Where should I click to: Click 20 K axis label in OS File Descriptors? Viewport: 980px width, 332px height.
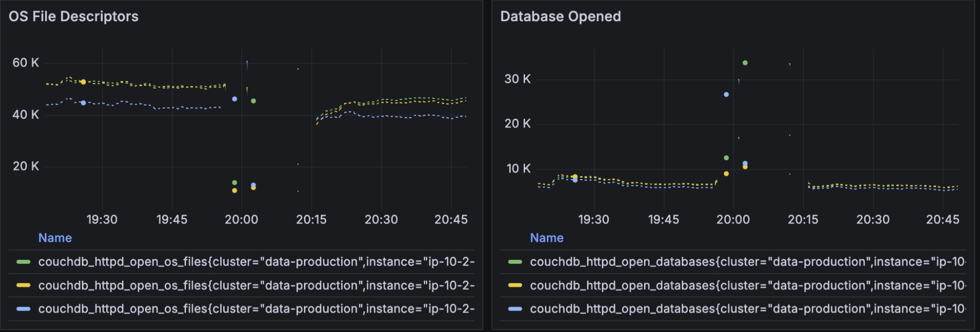click(x=26, y=167)
